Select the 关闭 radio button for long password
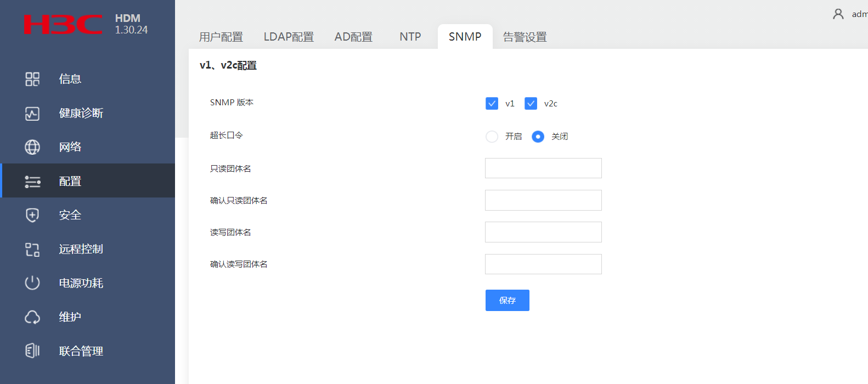868x384 pixels. point(538,137)
